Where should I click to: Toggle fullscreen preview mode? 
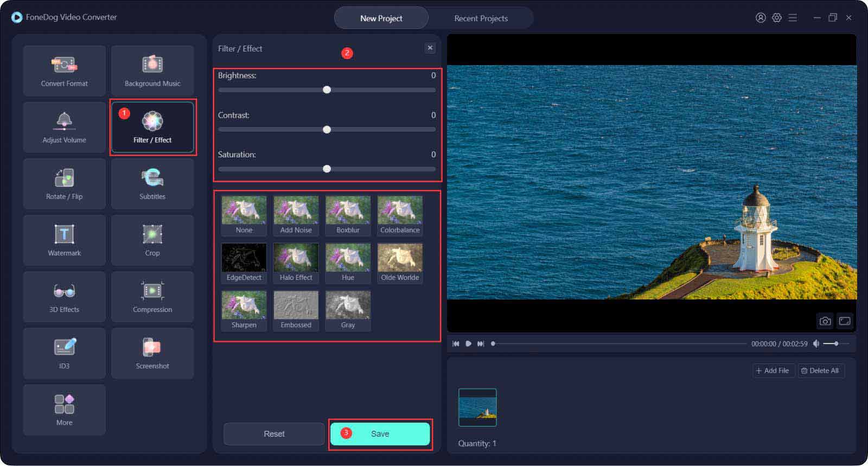(x=845, y=321)
